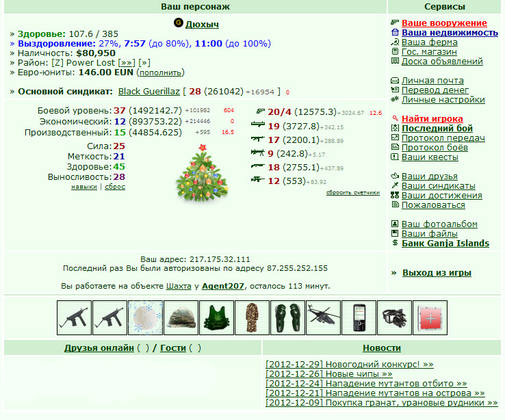Open Гос. магазин link
The image size is (505, 420).
click(429, 52)
